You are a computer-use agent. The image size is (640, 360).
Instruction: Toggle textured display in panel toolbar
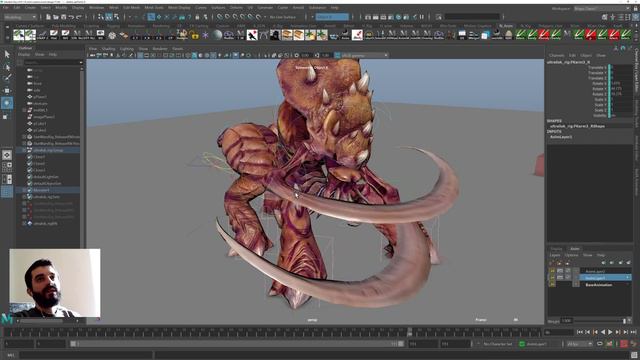point(213,55)
